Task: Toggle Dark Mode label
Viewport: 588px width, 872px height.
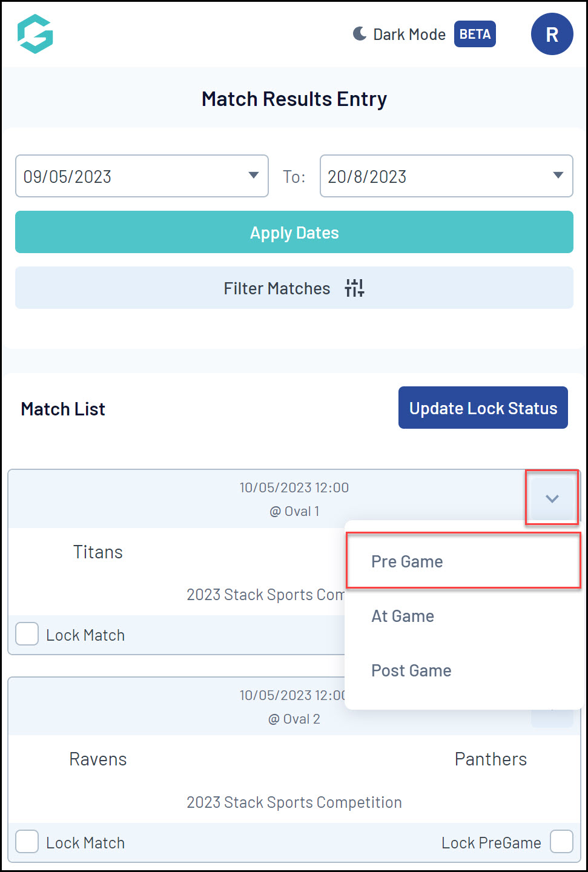Action: point(409,35)
